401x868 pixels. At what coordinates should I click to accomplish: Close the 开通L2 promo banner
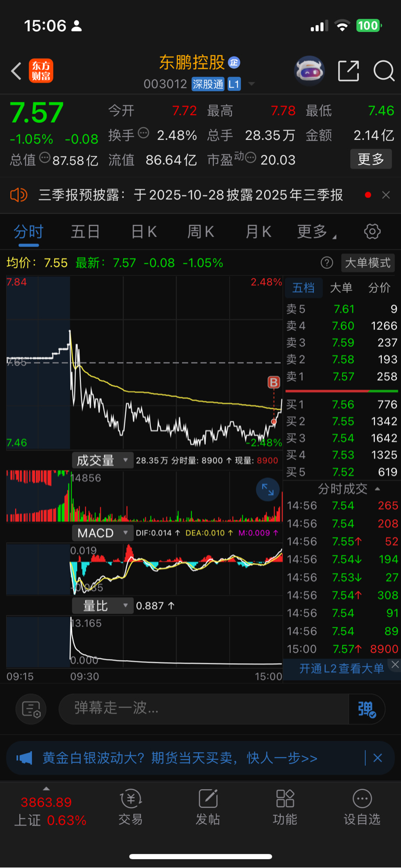[395, 664]
